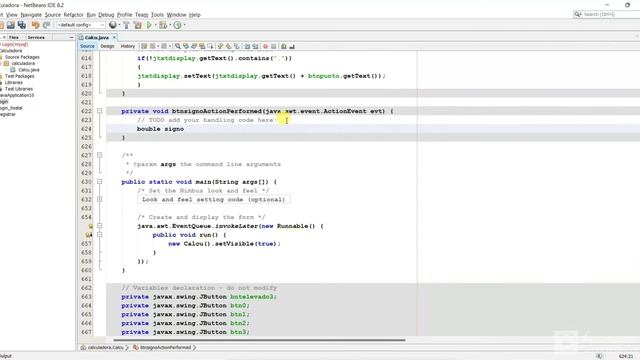Expand the folded Look and feel block at line 632
The image size is (640, 360).
click(100, 199)
